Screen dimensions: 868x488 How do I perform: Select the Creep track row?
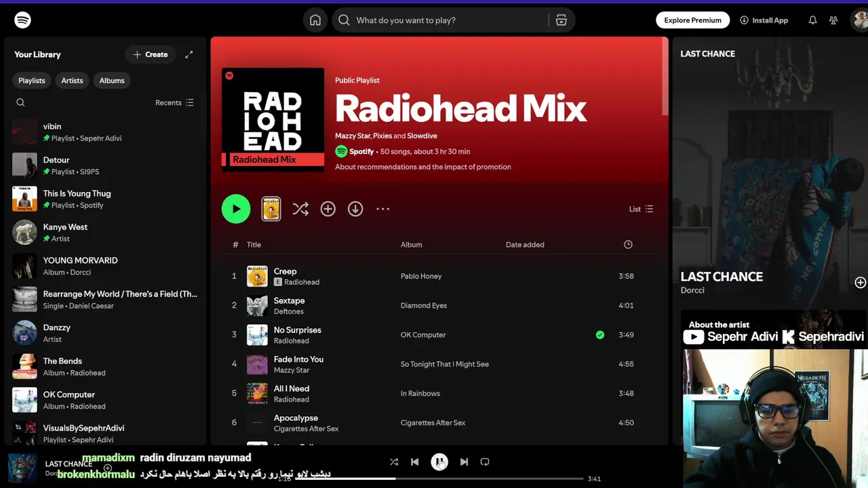pos(439,276)
